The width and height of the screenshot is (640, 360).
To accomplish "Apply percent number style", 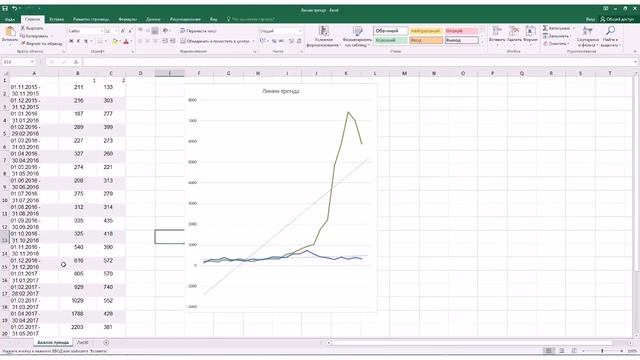I will click(x=275, y=41).
